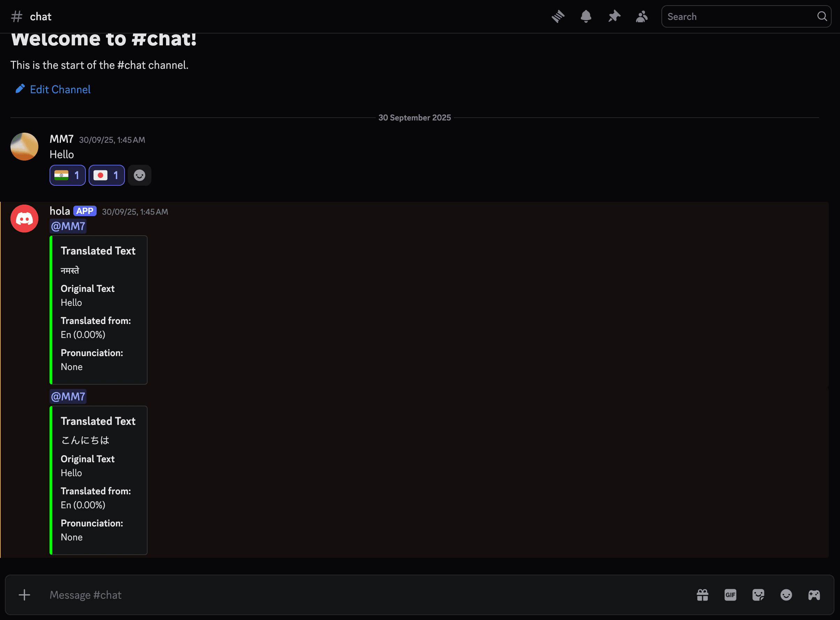Click the second @MM7 mention

coord(68,397)
